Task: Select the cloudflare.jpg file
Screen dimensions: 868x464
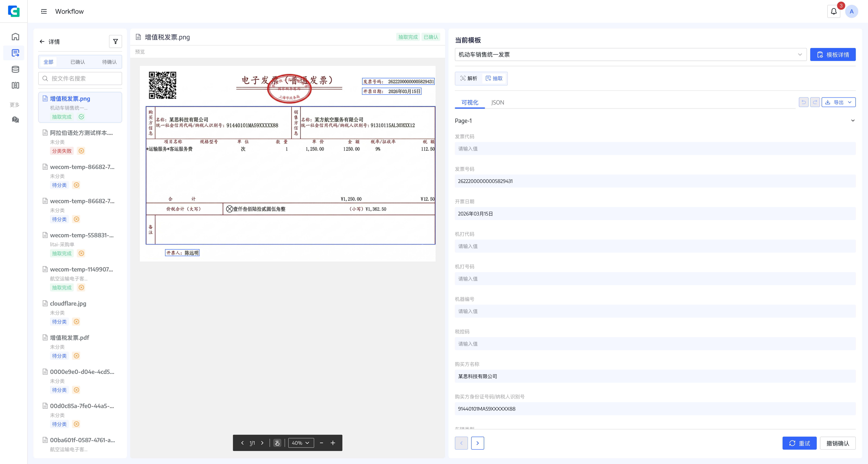Action: pyautogui.click(x=80, y=312)
